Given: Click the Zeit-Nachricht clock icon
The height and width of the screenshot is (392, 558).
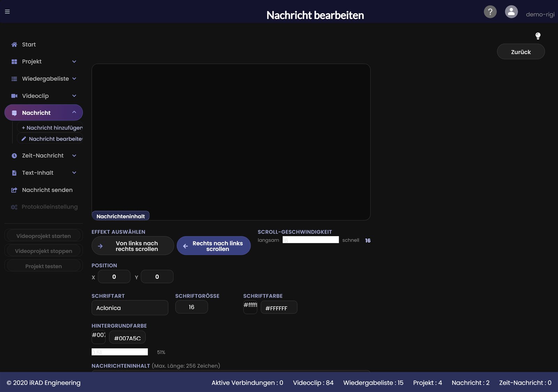Looking at the screenshot, I should click(x=14, y=156).
